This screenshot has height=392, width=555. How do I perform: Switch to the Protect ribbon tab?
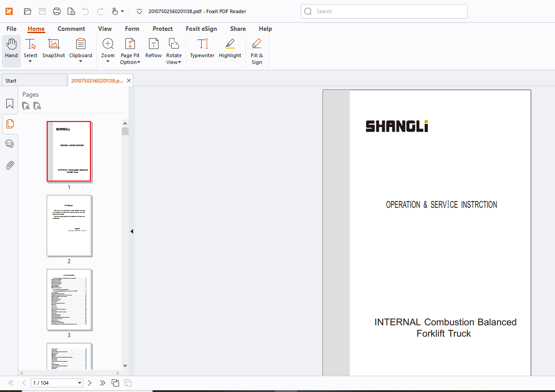click(163, 29)
